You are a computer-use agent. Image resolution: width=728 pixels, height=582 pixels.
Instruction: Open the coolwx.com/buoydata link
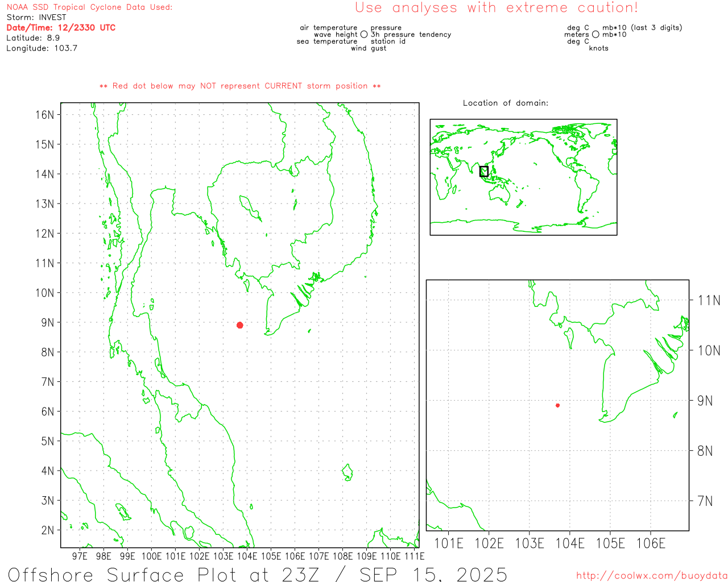[x=651, y=576]
